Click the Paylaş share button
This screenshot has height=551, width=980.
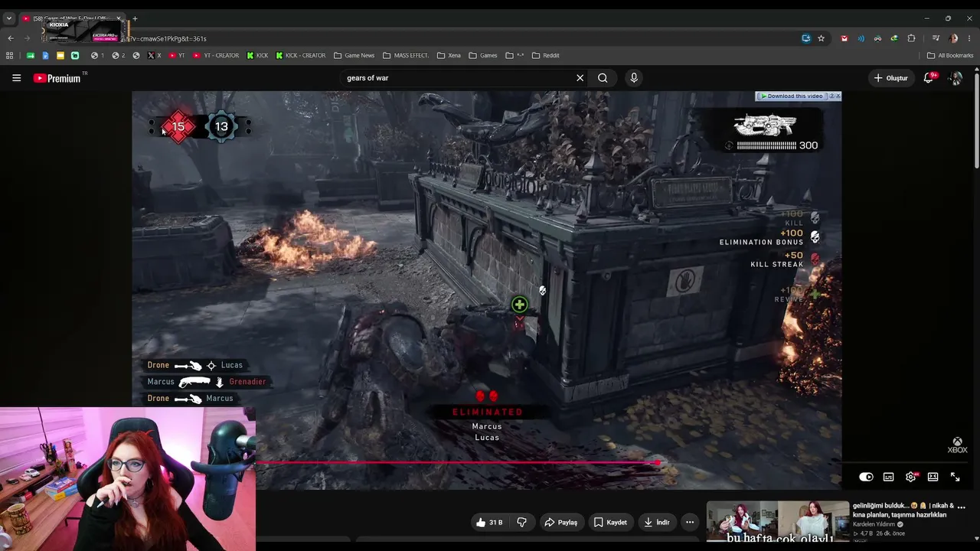tap(560, 522)
